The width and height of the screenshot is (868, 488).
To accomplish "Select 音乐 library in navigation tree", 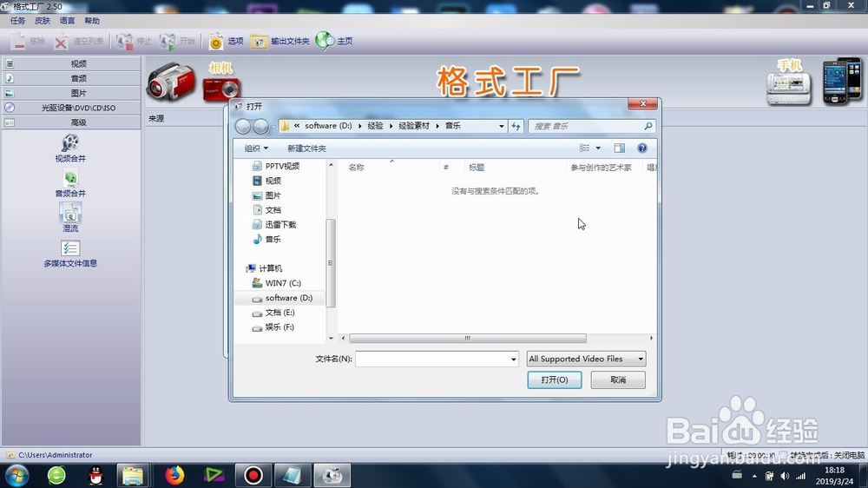I will pyautogui.click(x=266, y=240).
